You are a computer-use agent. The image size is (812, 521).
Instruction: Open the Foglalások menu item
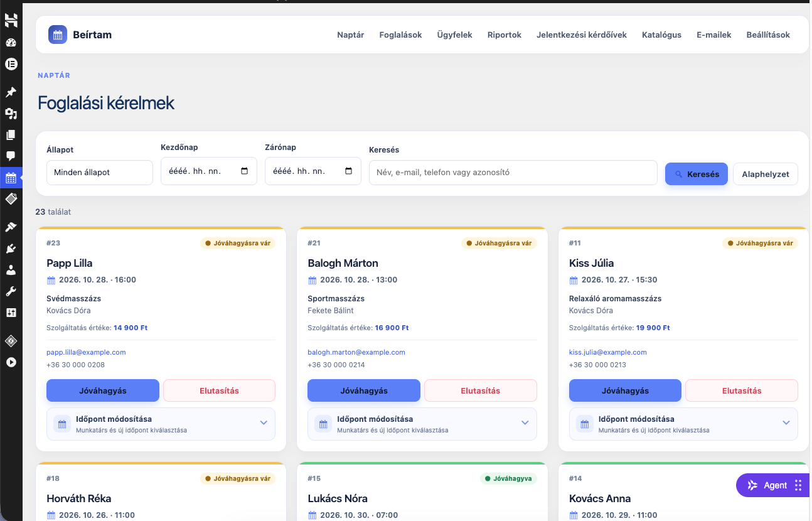pos(401,35)
